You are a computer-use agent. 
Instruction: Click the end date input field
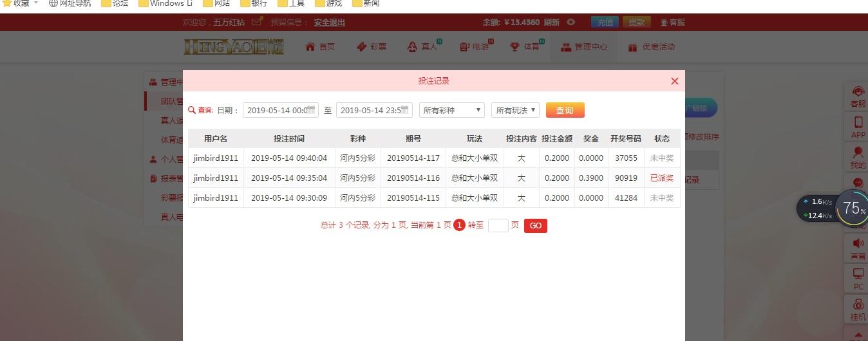373,110
